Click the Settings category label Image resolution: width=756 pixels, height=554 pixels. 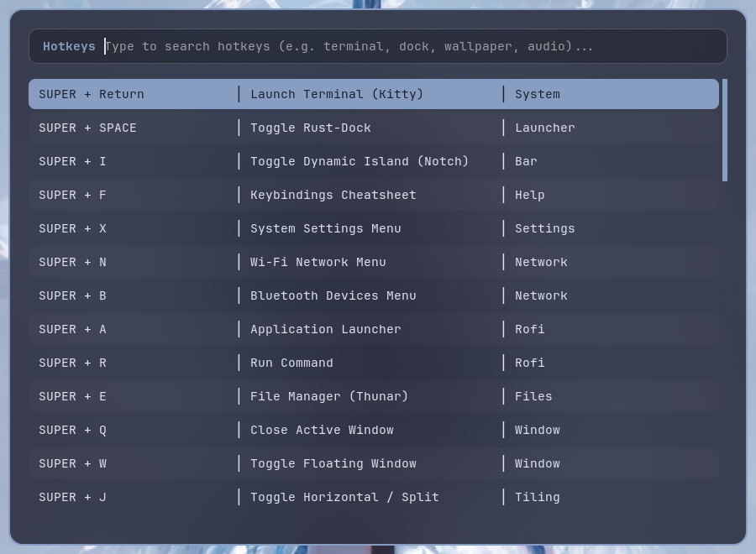545,229
